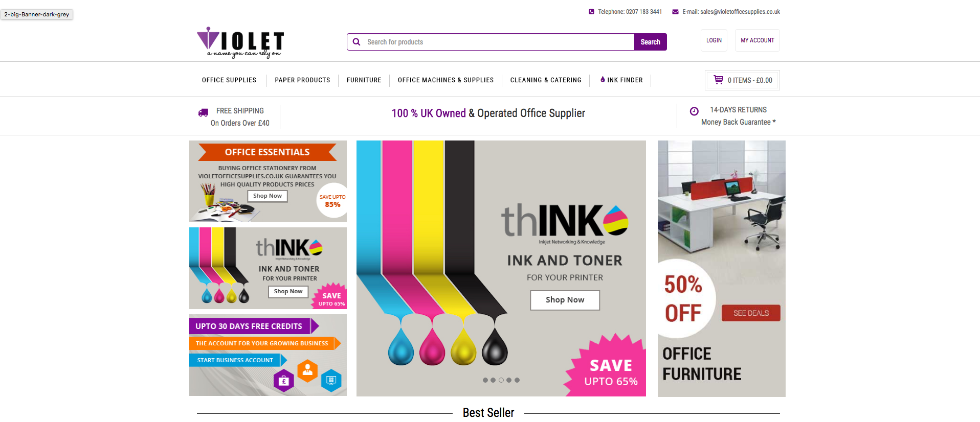980x422 pixels.
Task: Click the purple Search button
Action: point(650,42)
